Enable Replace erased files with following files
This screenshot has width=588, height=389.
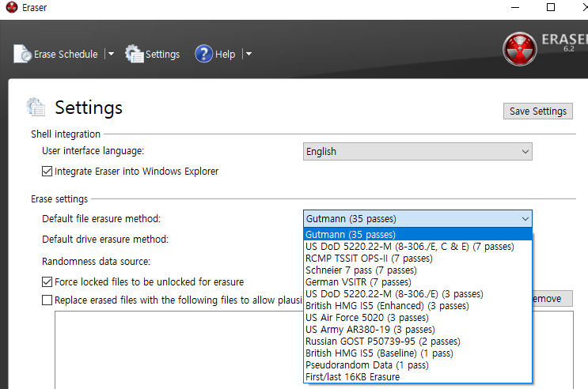[47, 300]
